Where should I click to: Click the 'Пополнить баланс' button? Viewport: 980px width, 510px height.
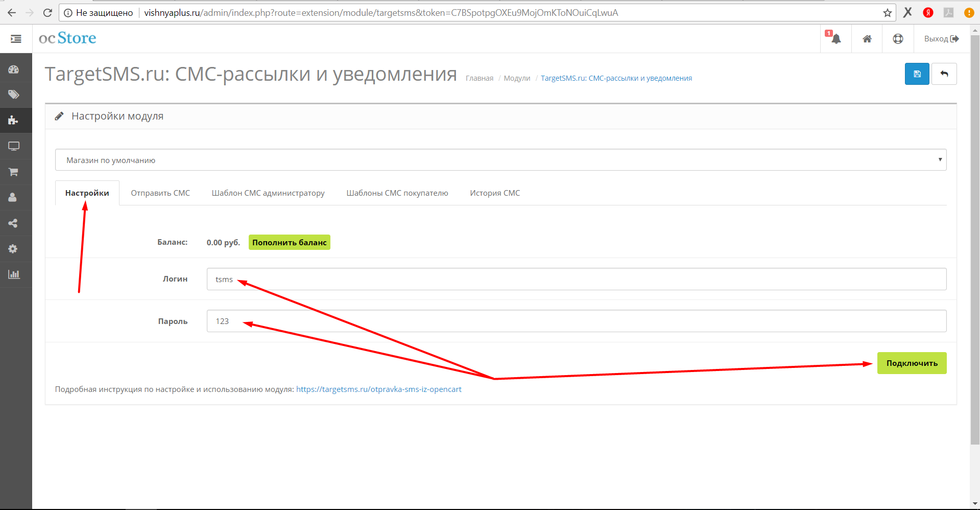click(289, 243)
